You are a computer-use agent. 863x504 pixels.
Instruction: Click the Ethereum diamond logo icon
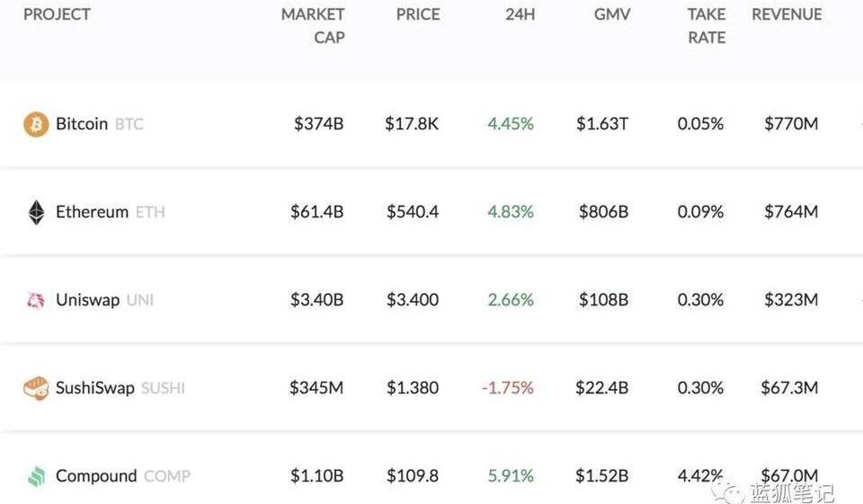pyautogui.click(x=36, y=212)
